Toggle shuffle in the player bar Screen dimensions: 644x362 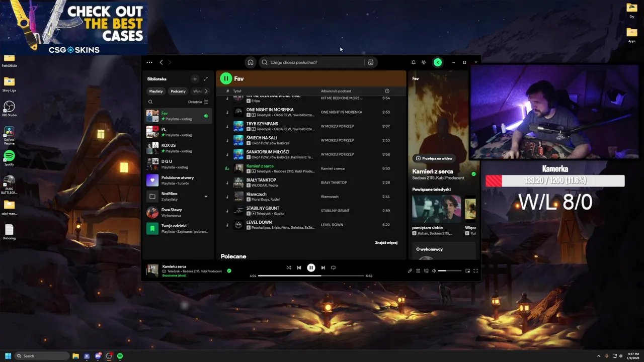point(289,267)
